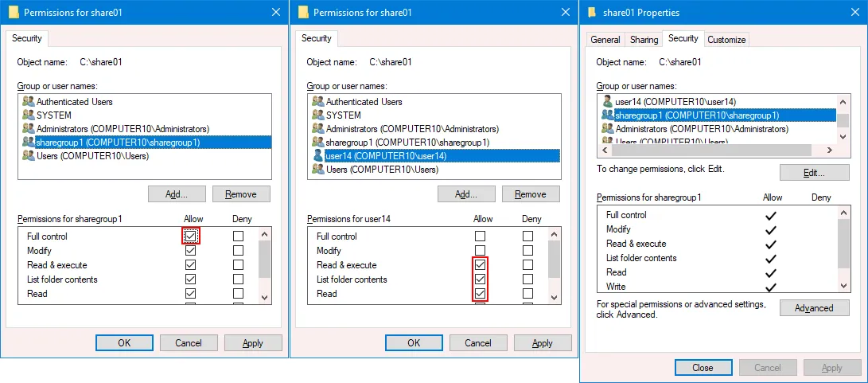The height and width of the screenshot is (383, 868).
Task: Uncheck Read & execute Allow for user14
Action: click(x=480, y=265)
